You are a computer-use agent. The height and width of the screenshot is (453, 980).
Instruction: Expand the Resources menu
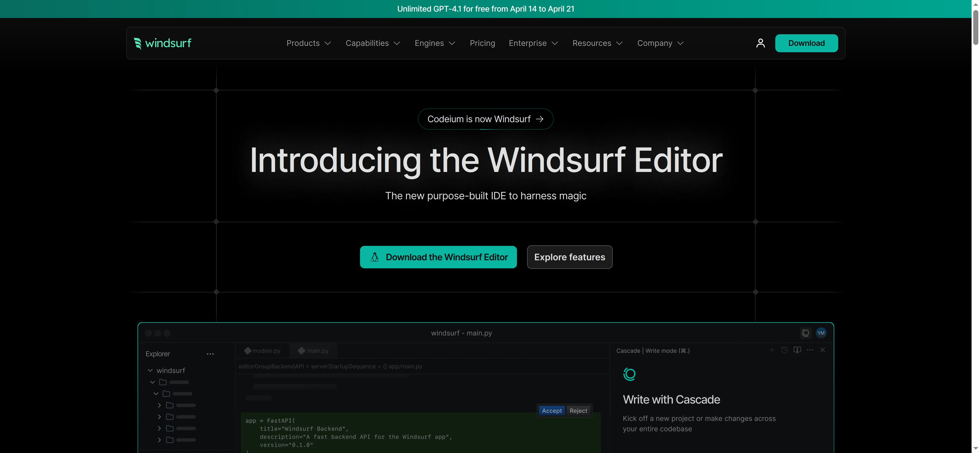597,43
